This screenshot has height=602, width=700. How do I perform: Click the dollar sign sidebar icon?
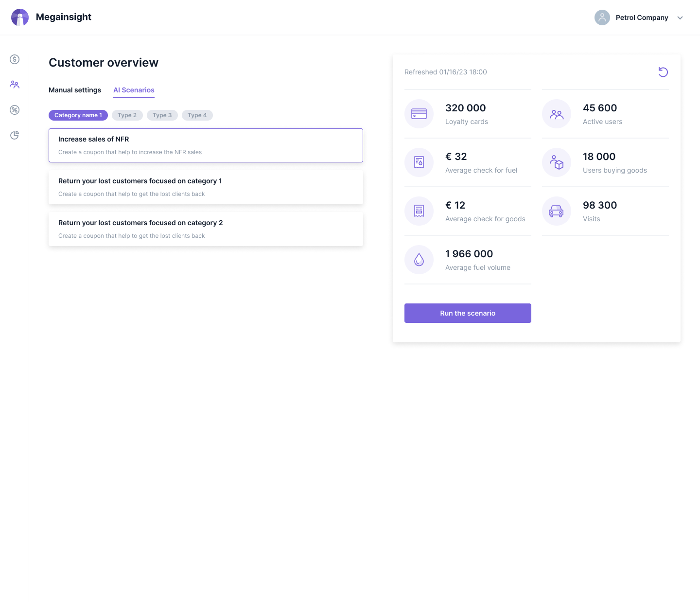pyautogui.click(x=15, y=59)
